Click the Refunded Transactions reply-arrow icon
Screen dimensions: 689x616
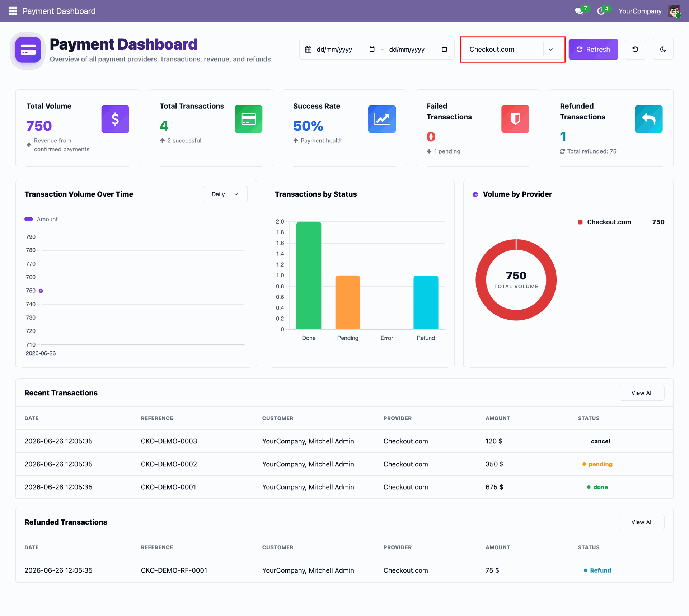pos(648,119)
